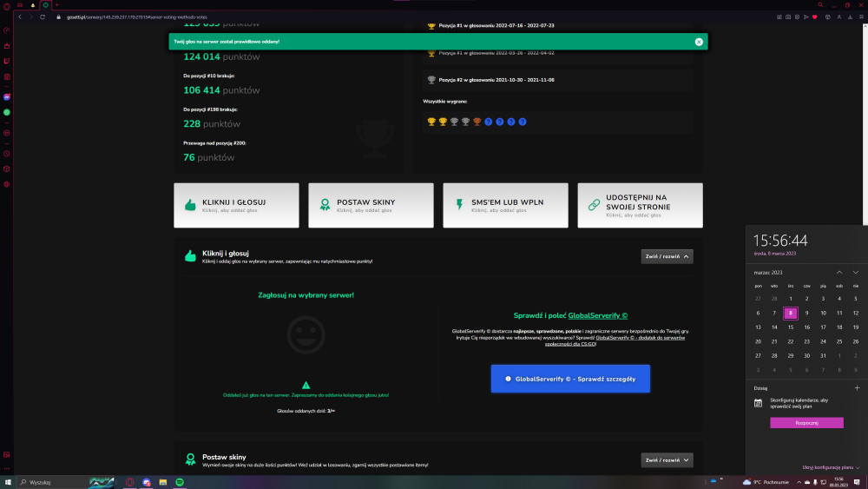The width and height of the screenshot is (868, 489).
Task: Expand the 'Postaw skiny' section with Zwiń / rozwiń
Action: pos(667,460)
